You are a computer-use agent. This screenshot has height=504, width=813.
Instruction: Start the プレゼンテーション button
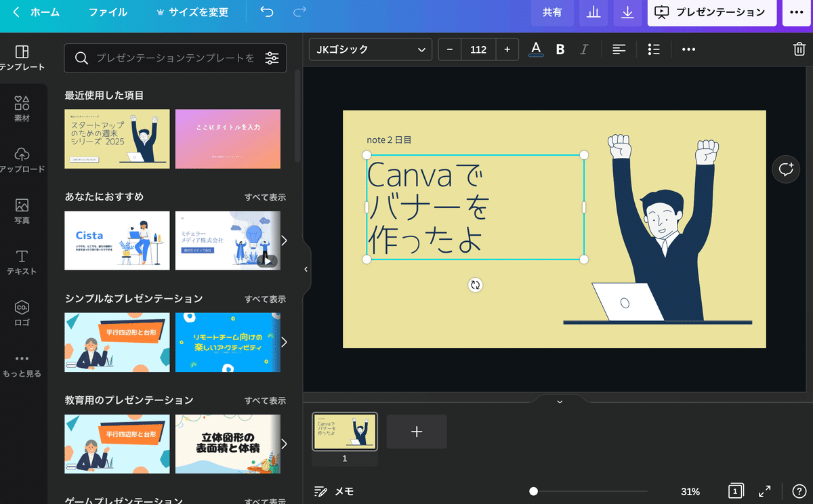click(711, 12)
